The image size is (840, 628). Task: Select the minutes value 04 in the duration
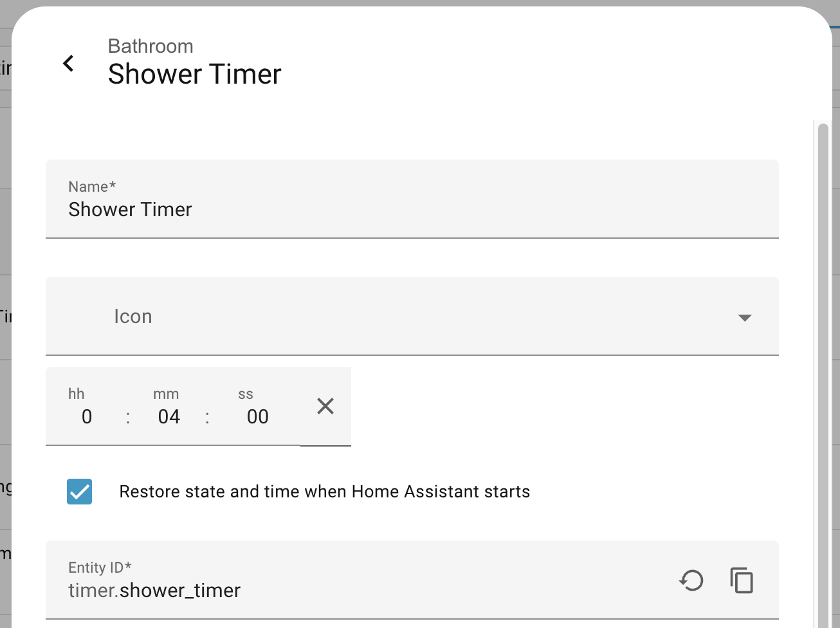(x=169, y=417)
